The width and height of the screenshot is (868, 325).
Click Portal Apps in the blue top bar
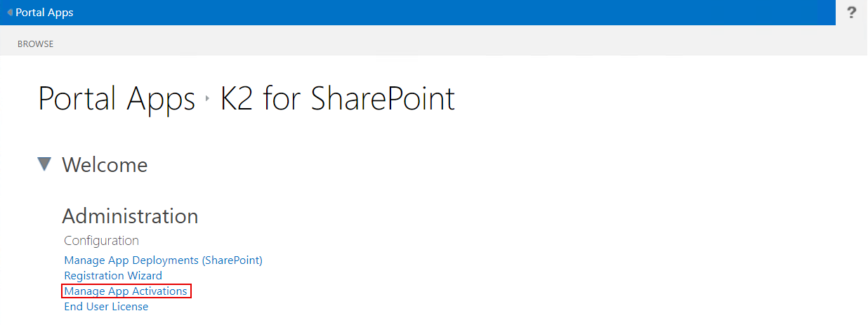click(44, 13)
